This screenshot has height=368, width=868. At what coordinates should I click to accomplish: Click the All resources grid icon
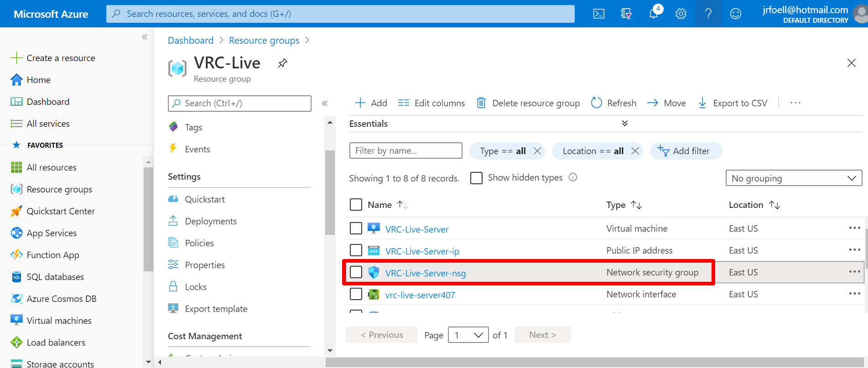(16, 167)
